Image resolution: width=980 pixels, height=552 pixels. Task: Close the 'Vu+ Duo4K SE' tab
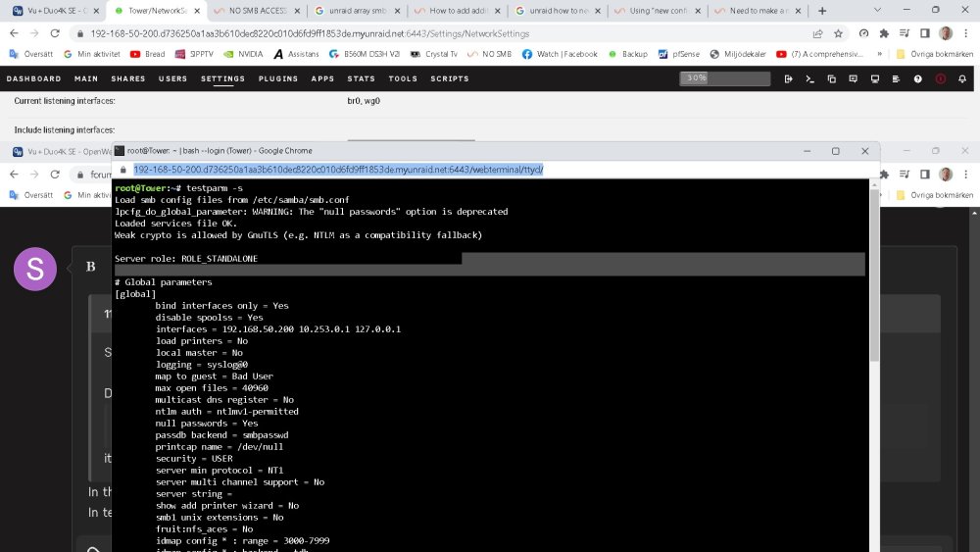96,11
